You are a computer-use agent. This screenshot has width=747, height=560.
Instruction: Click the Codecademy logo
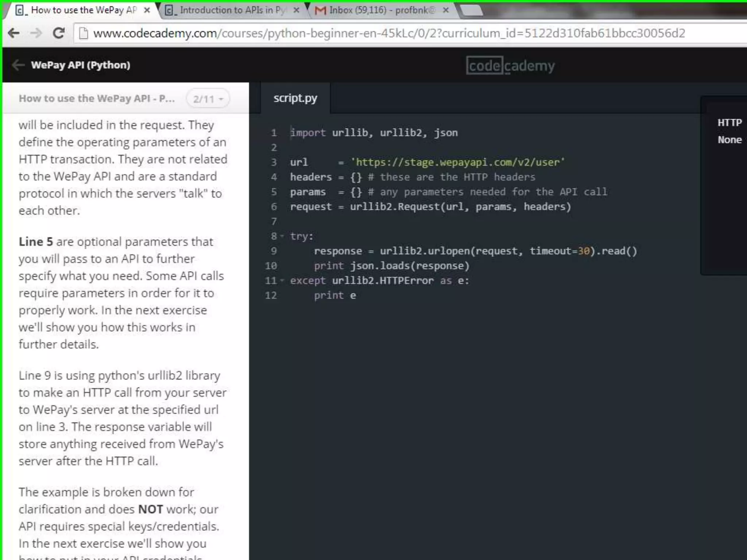click(510, 66)
